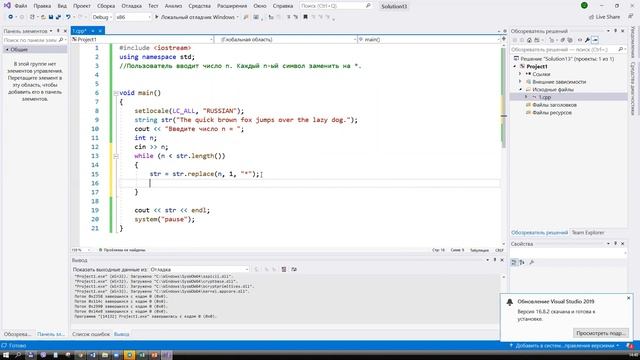Open the Debug configuration dropdown
This screenshot has height=360, width=640.
101,17
